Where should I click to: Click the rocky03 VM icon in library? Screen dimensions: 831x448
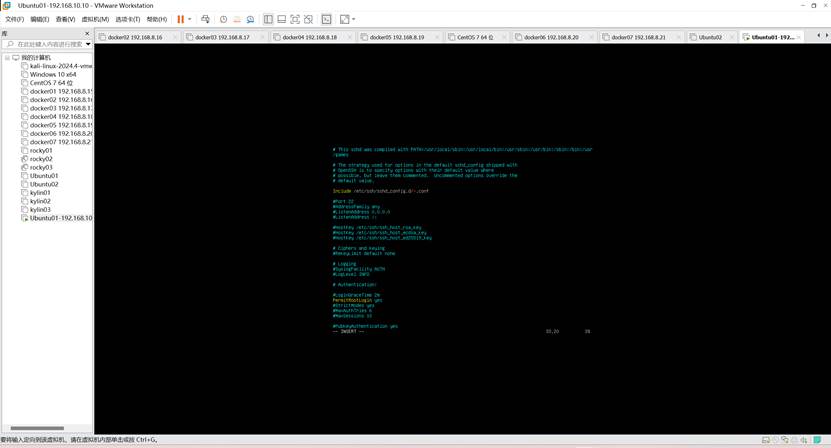(x=24, y=168)
